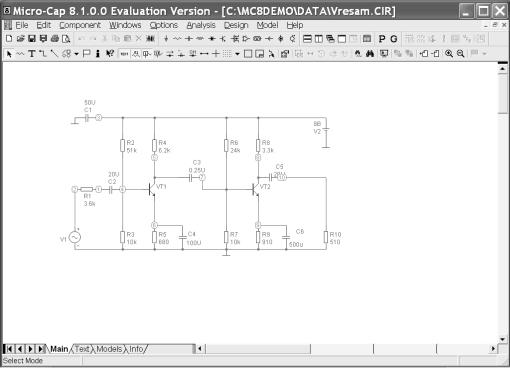This screenshot has height=368, width=510.
Task: Switch to the Text page tab
Action: point(82,349)
